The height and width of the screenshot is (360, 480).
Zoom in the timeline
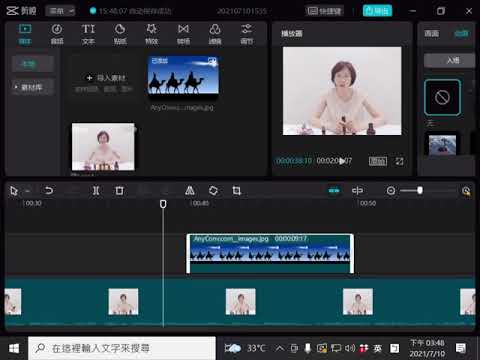pyautogui.click(x=466, y=191)
